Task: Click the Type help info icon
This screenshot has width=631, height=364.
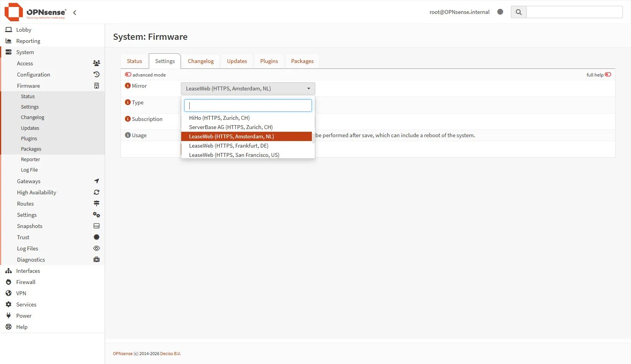Action: 128,102
